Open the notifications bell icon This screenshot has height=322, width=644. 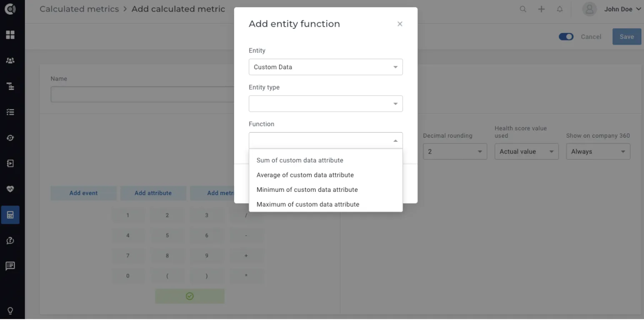point(560,9)
